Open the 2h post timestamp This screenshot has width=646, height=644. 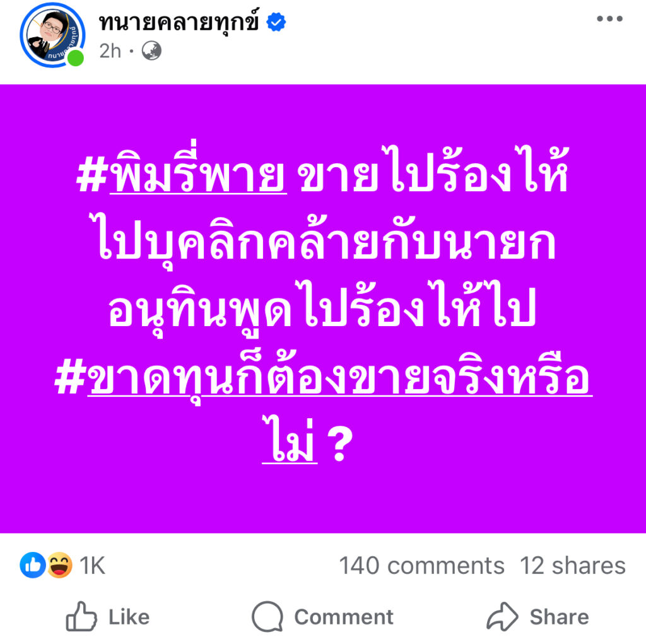pos(110,51)
